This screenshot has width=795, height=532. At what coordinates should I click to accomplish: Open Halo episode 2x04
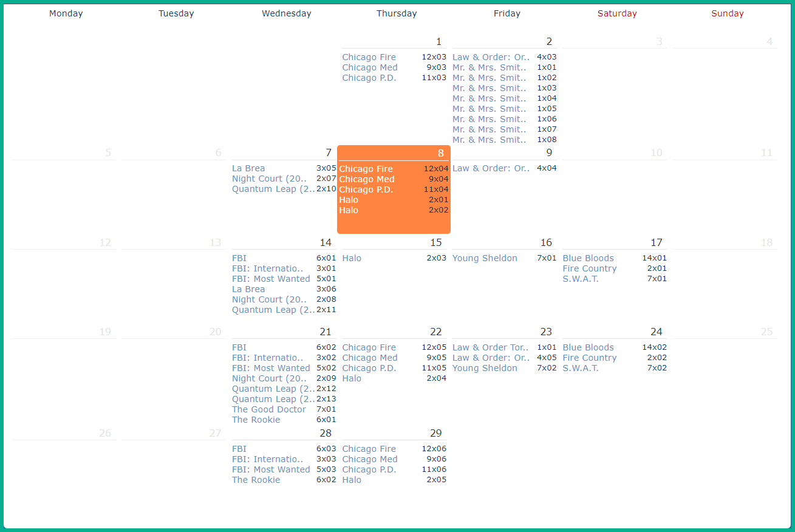tap(352, 378)
